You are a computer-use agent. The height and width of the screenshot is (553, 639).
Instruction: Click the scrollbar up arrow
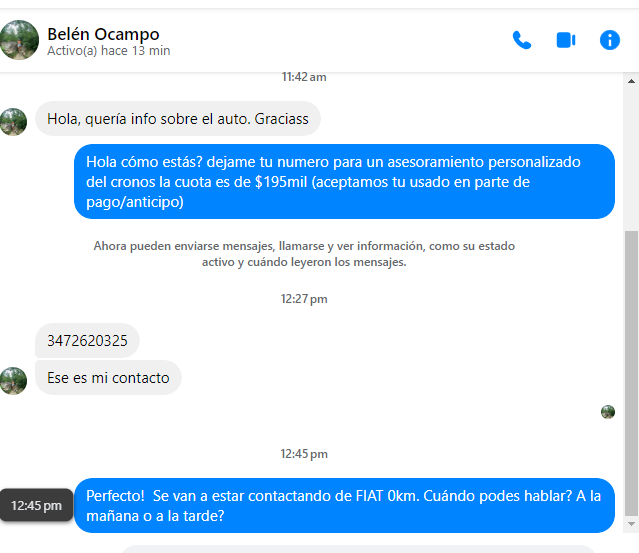tap(631, 81)
